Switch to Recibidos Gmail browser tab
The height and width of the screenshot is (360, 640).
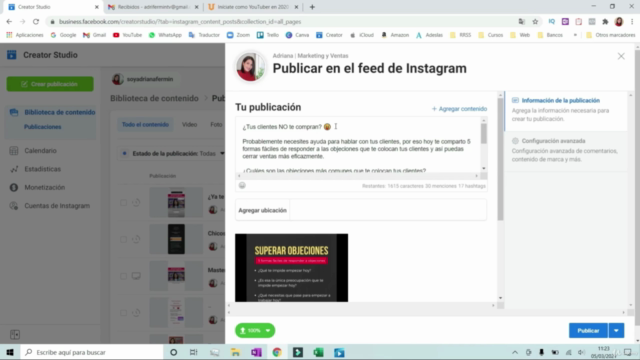coord(153,7)
